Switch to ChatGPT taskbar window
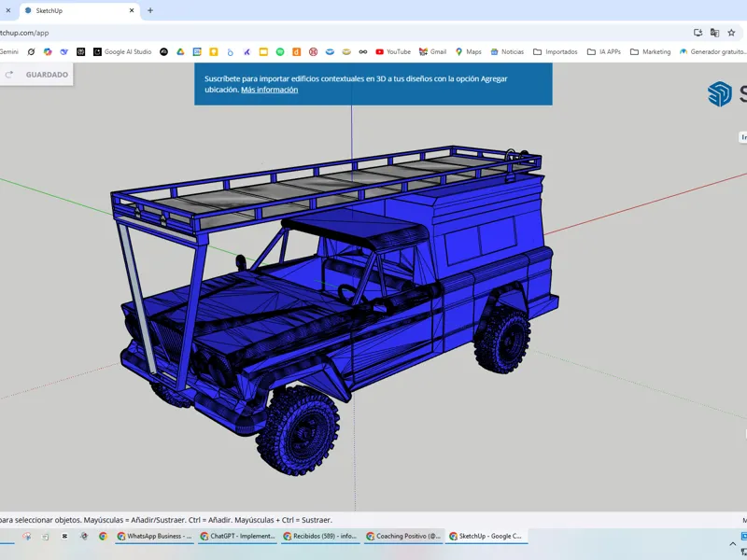 pos(238,536)
